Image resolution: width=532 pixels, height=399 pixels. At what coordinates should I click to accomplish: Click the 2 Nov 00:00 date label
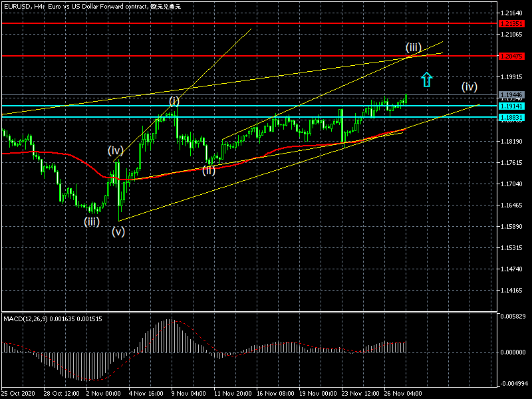(x=103, y=393)
